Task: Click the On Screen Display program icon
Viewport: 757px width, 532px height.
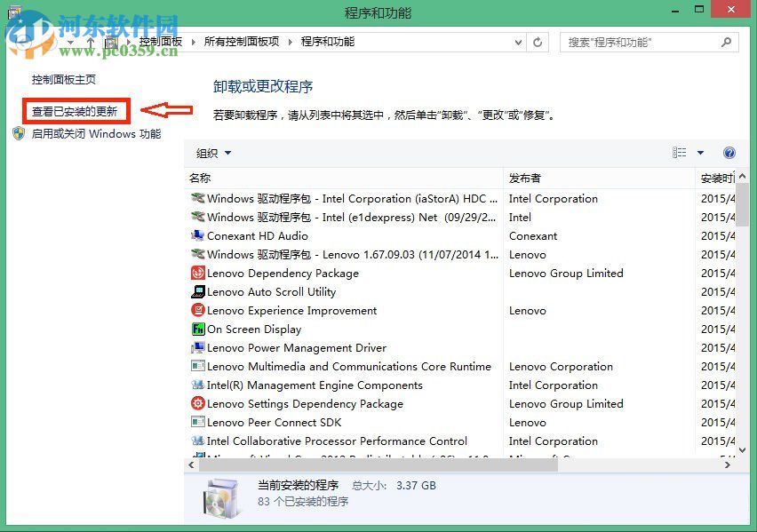Action: (197, 329)
